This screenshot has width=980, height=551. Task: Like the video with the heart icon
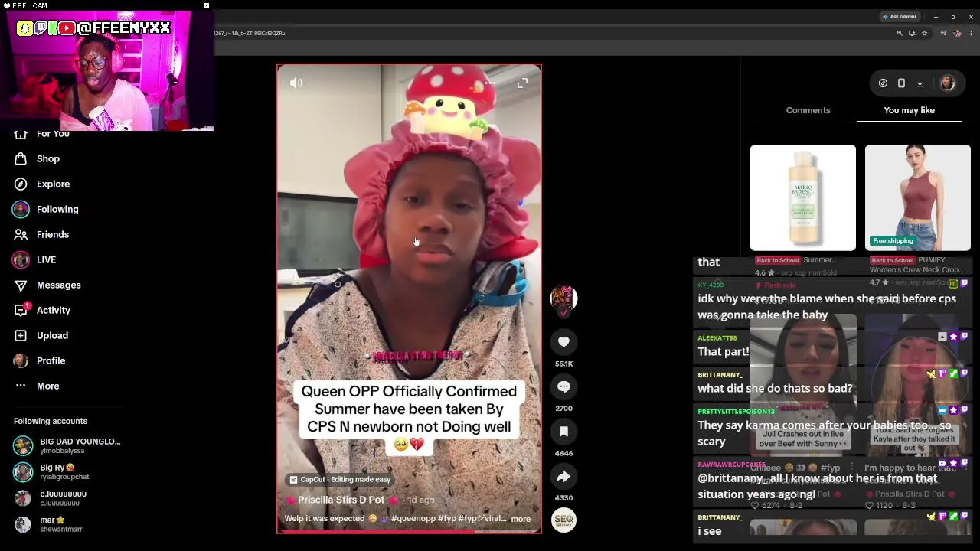pyautogui.click(x=563, y=342)
